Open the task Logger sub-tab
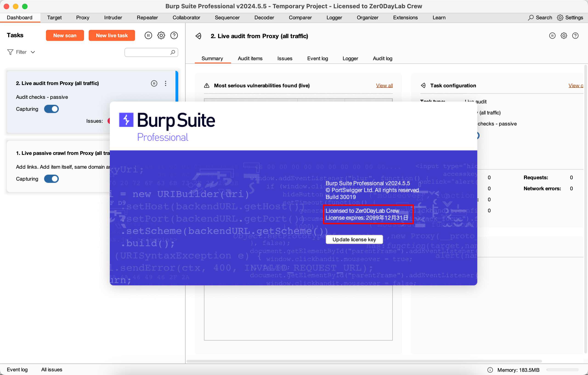Viewport: 588px width, 375px height. click(x=350, y=58)
